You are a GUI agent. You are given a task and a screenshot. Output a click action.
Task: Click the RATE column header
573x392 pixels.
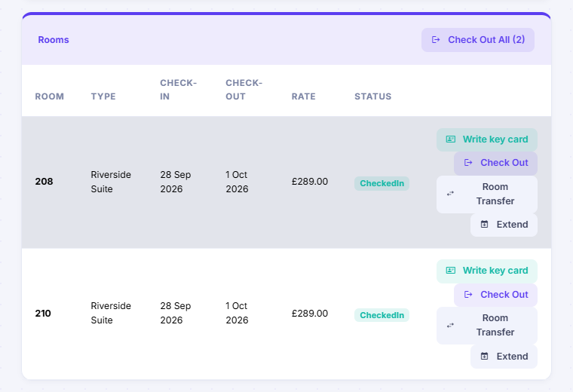coord(303,96)
